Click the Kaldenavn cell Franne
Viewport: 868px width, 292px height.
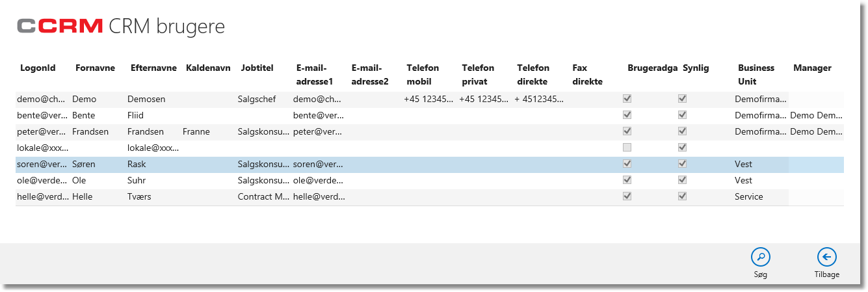click(196, 131)
